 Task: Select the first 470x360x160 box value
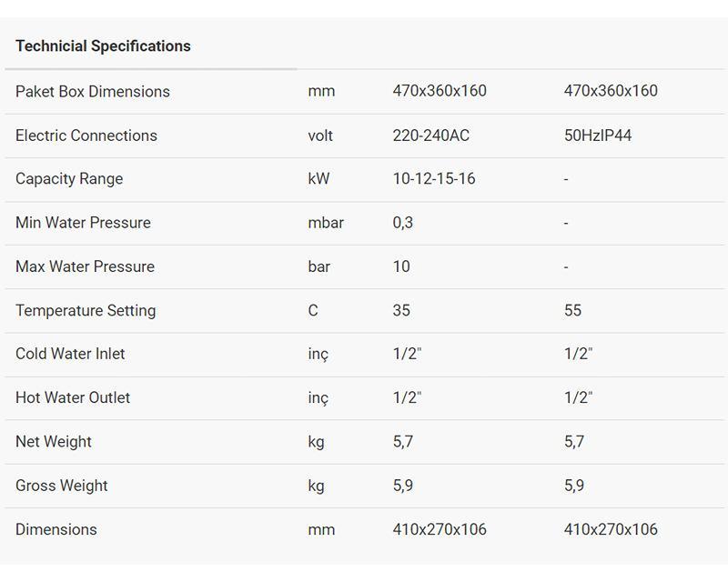tap(440, 91)
